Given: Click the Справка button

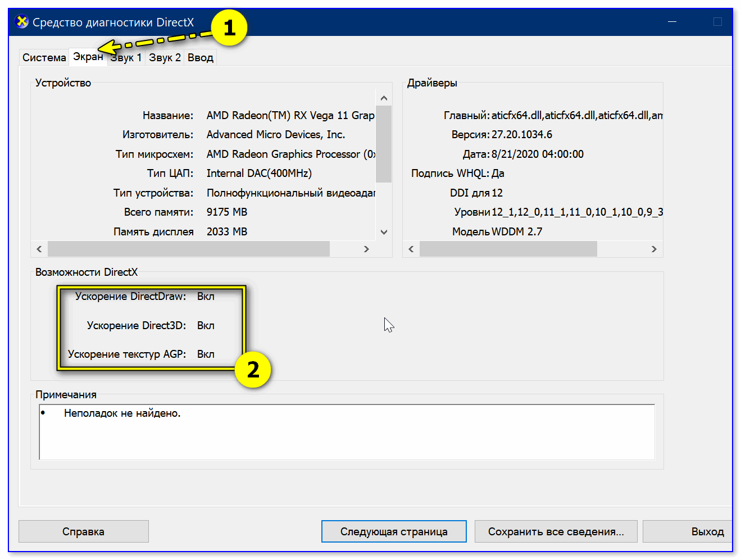Looking at the screenshot, I should coord(84,531).
